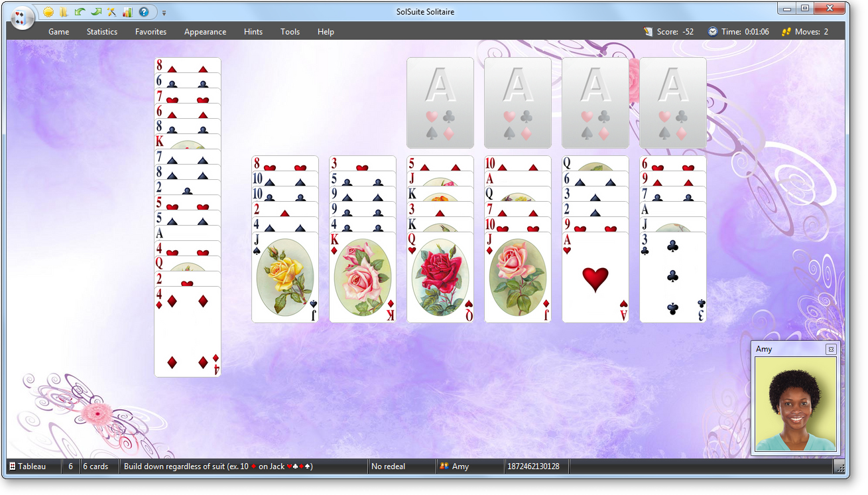The width and height of the screenshot is (868, 495).
Task: Open the Favorites menu
Action: point(151,32)
